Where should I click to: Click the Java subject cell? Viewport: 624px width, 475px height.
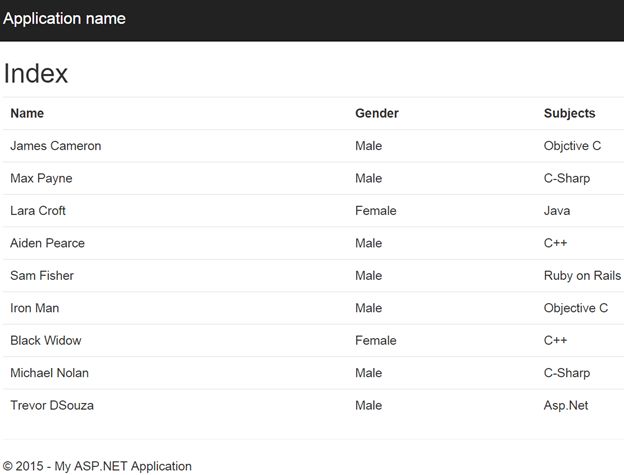(557, 211)
